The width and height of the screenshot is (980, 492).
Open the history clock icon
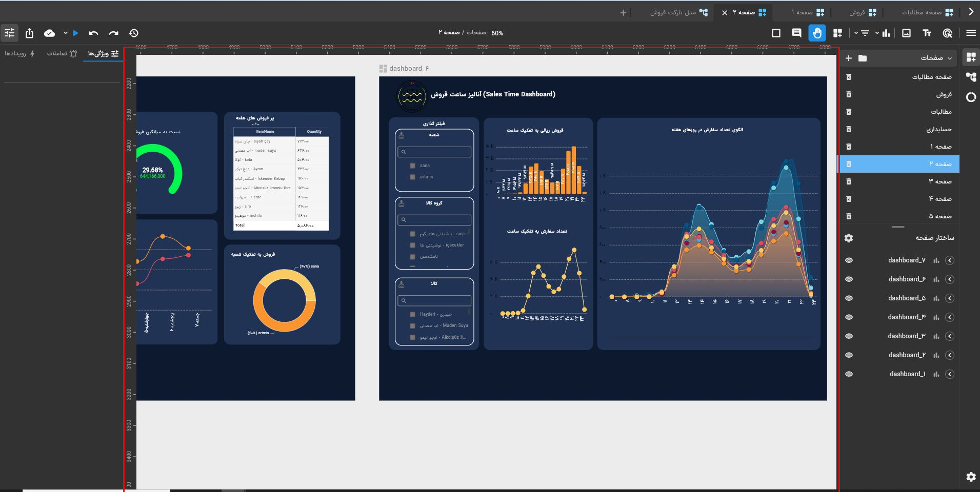click(134, 33)
